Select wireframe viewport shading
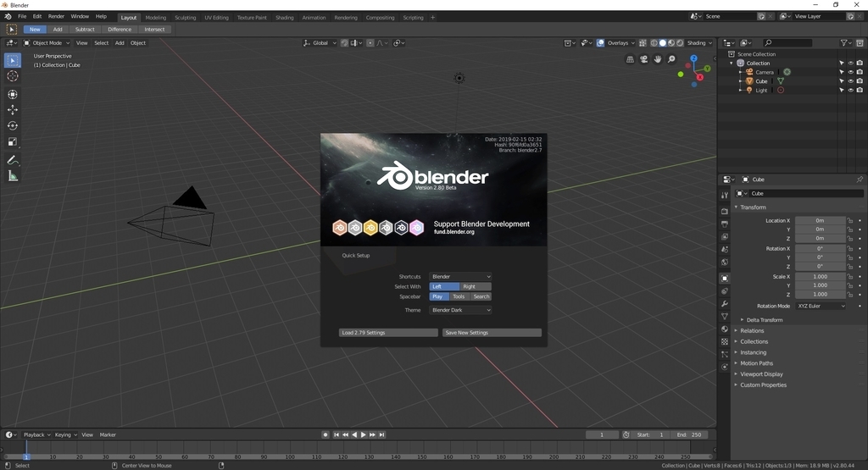This screenshot has width=868, height=470. 654,42
